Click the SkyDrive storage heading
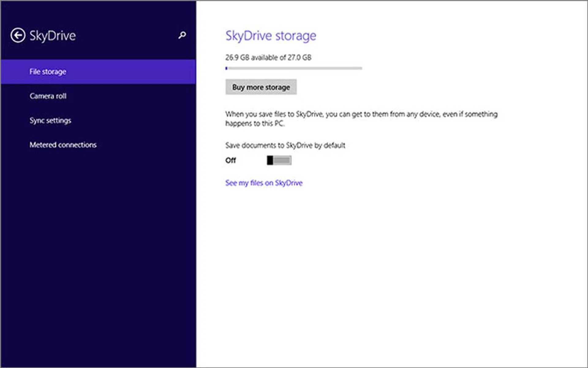Image resolution: width=588 pixels, height=368 pixels. click(271, 35)
